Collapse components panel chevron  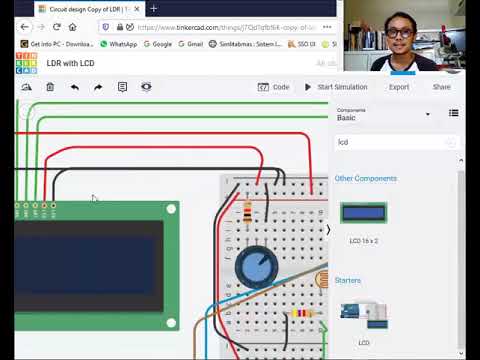coord(328,230)
